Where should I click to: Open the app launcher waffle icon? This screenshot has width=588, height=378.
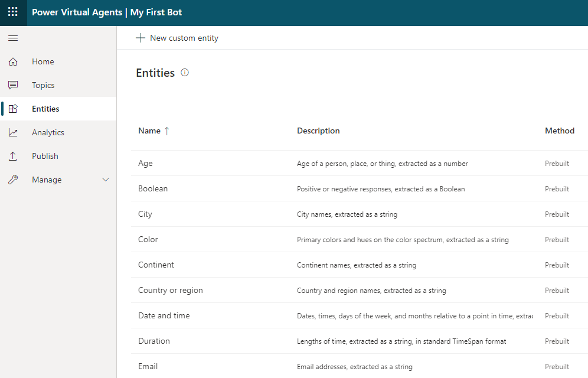[13, 12]
